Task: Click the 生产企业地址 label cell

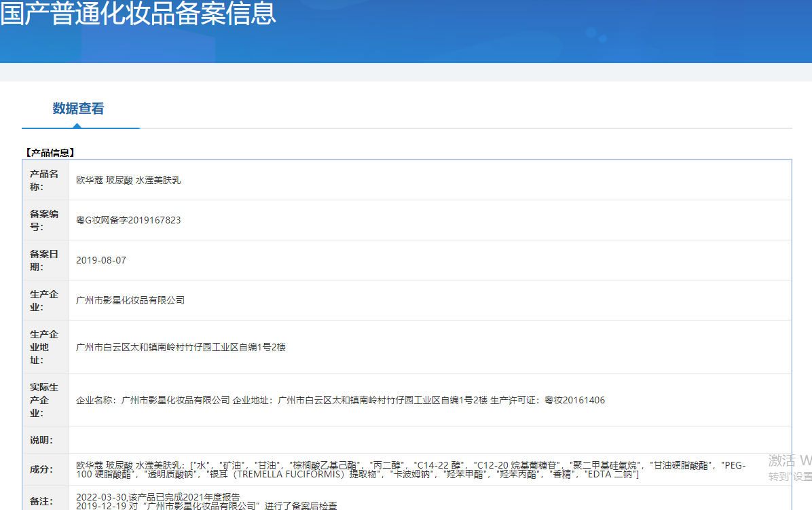Action: click(x=45, y=347)
